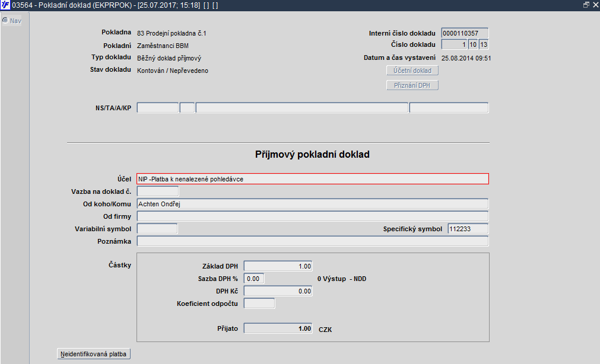Click the Neidentifikovaná platba button
This screenshot has height=364, width=600.
[x=94, y=354]
